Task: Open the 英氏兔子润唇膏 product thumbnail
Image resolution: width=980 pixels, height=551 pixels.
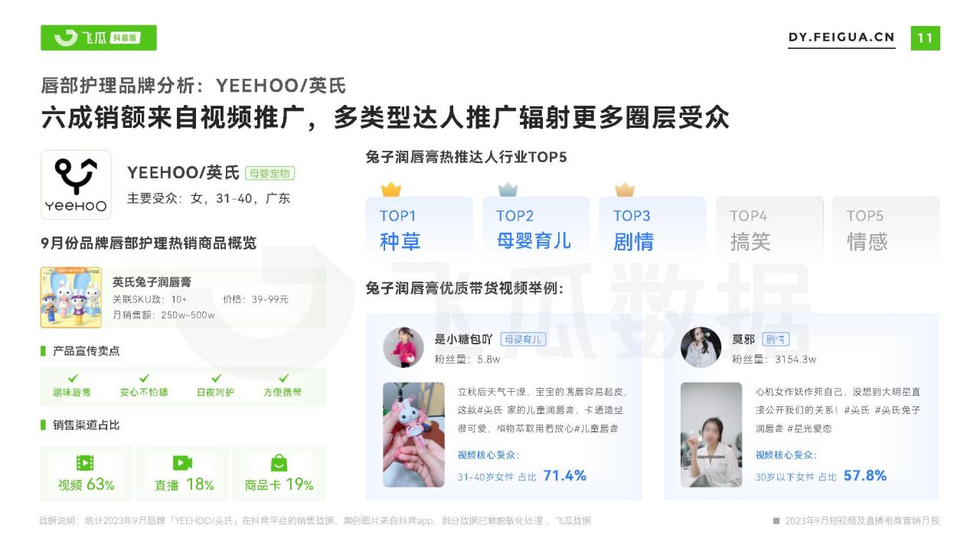Action: (71, 297)
